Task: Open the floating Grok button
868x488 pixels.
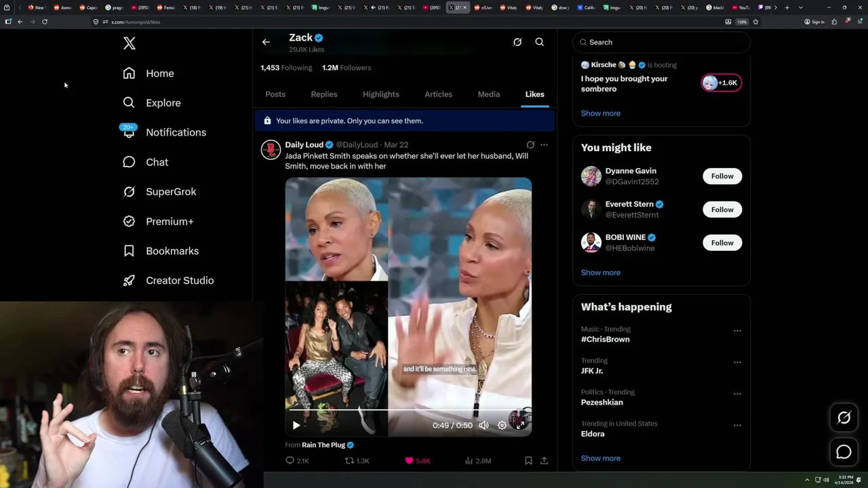Action: 844,418
